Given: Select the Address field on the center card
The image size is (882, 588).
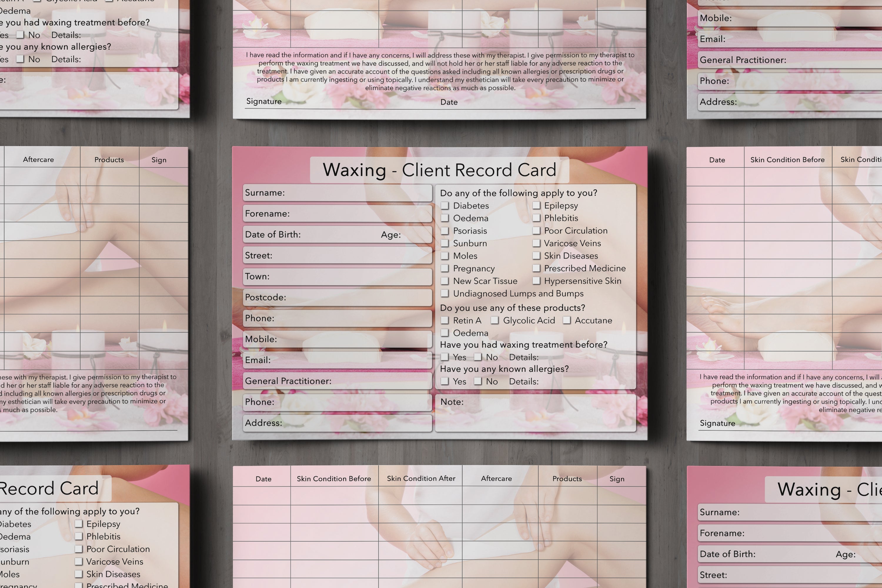Looking at the screenshot, I should [338, 423].
